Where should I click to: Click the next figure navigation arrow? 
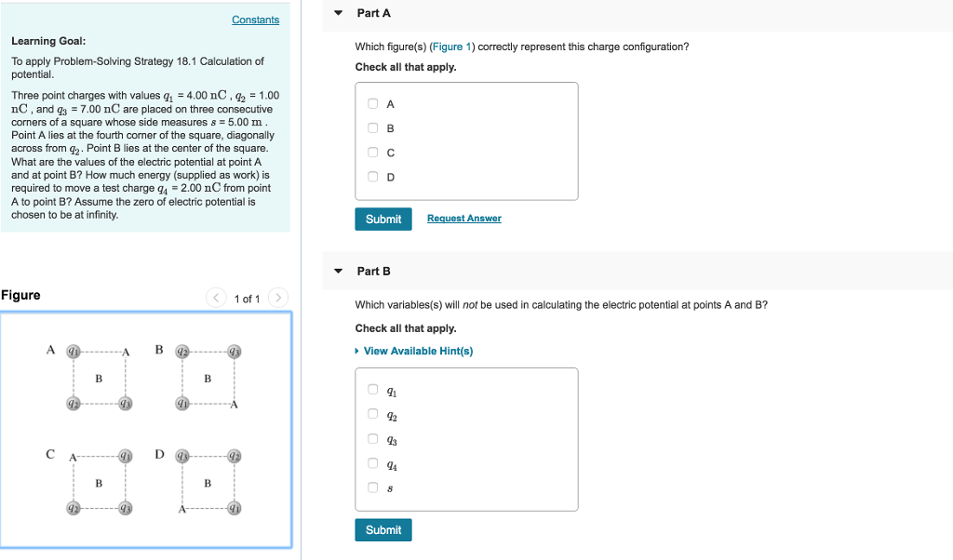pyautogui.click(x=277, y=298)
